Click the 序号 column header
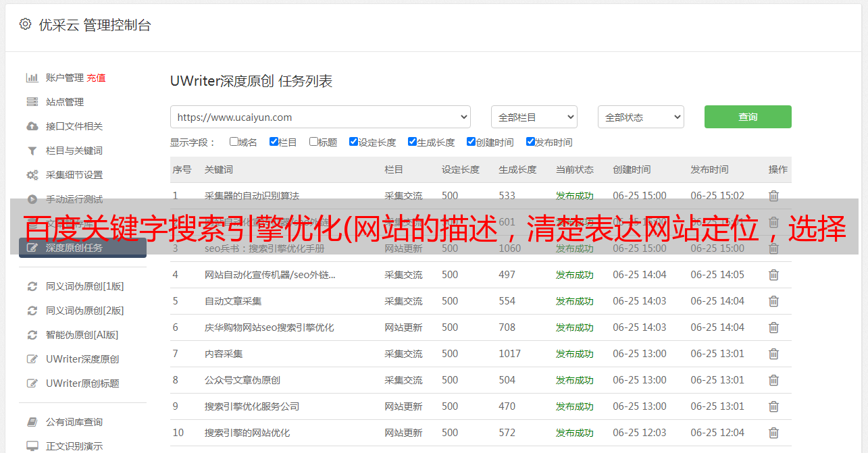 182,169
